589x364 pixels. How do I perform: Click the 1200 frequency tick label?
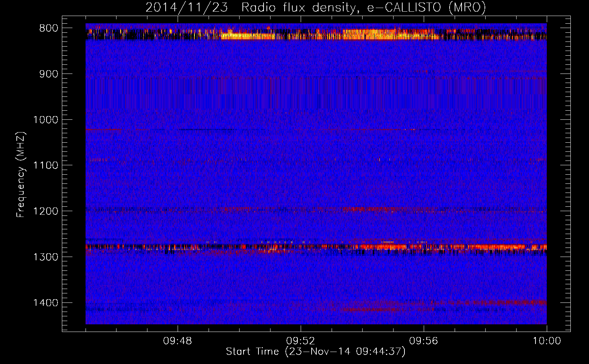[x=46, y=211]
